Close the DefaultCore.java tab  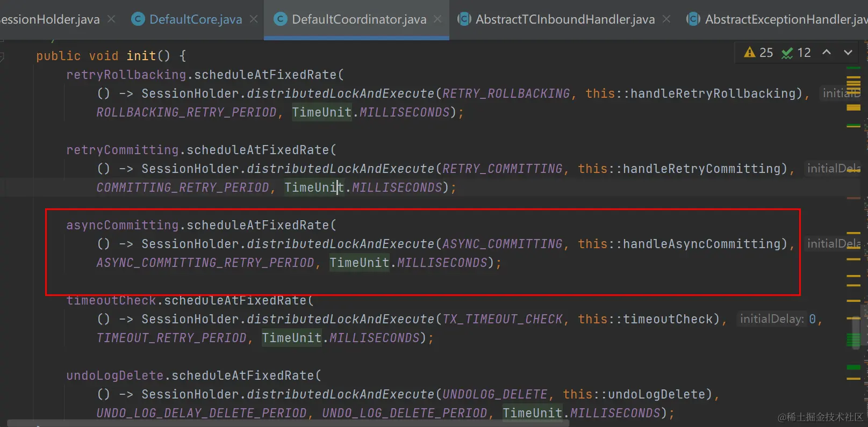point(254,19)
